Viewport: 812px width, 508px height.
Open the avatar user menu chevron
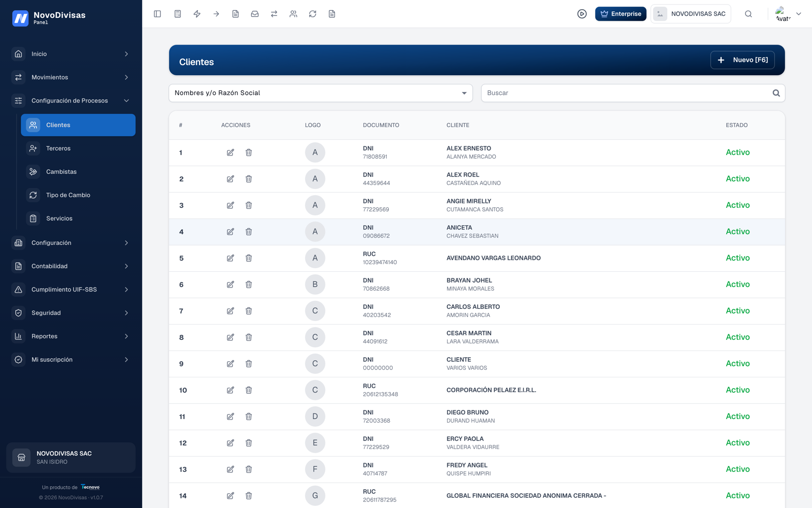798,14
